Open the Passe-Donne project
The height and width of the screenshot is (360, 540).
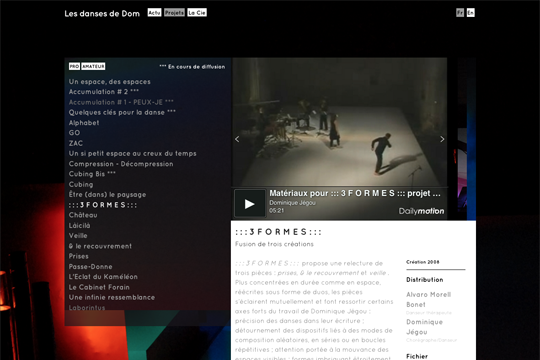90,266
